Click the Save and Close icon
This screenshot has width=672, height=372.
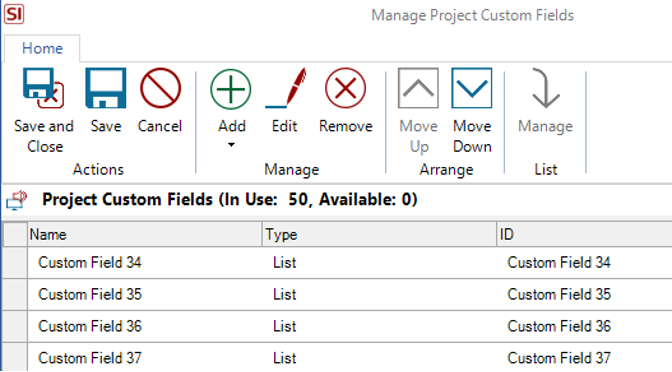pos(43,88)
